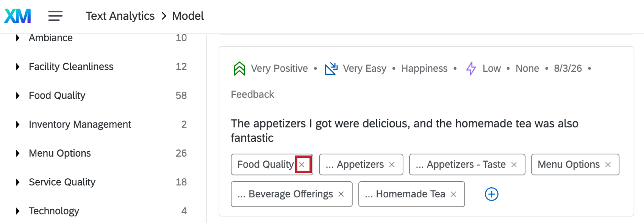644x223 pixels.
Task: Expand the Facility Cleanliness topic
Action: [17, 67]
